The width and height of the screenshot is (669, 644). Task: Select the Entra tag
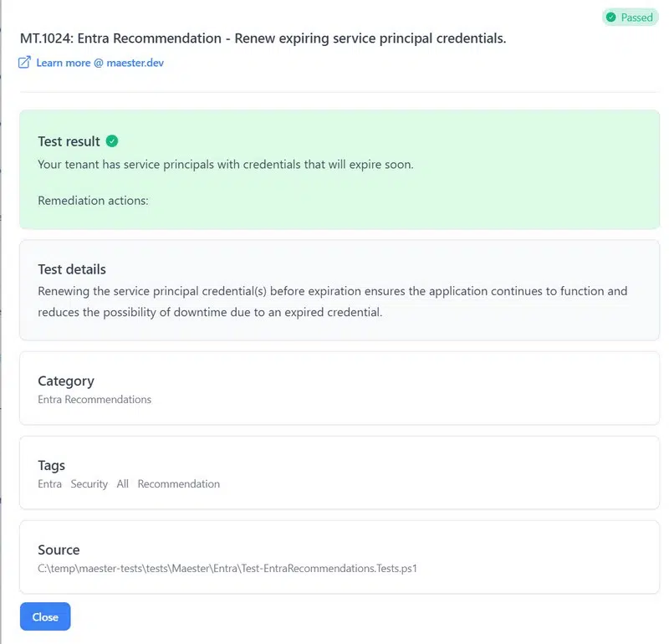(x=49, y=484)
